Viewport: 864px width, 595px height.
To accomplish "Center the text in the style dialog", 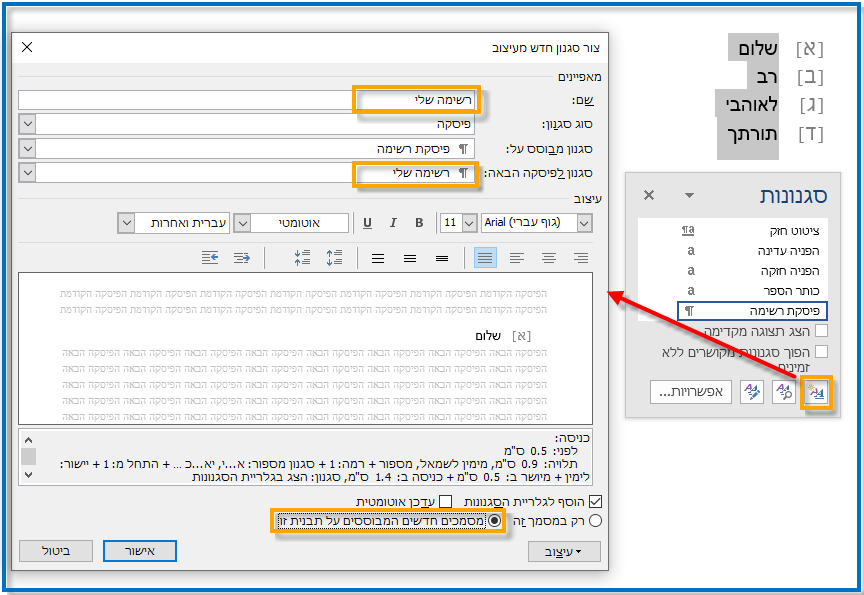I will pos(549,258).
